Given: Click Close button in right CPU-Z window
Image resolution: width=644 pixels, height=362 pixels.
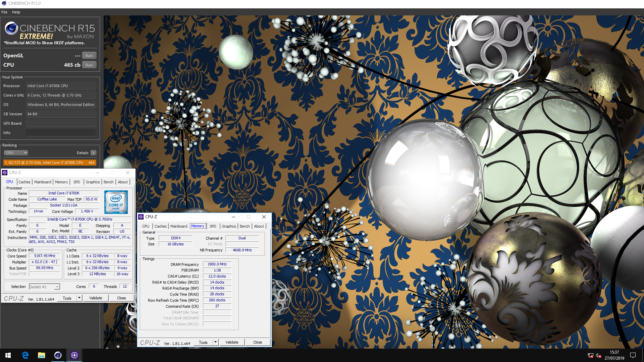Looking at the screenshot, I should click(258, 343).
